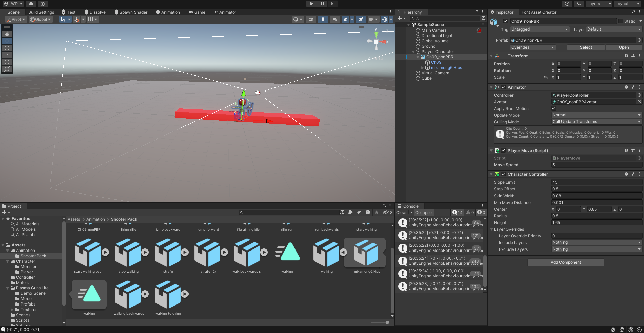Toggle Console Collapse button
Screen dimensions: 644x333
tap(423, 212)
